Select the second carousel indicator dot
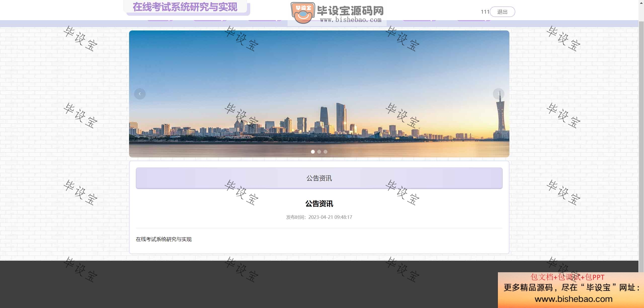 coord(319,152)
